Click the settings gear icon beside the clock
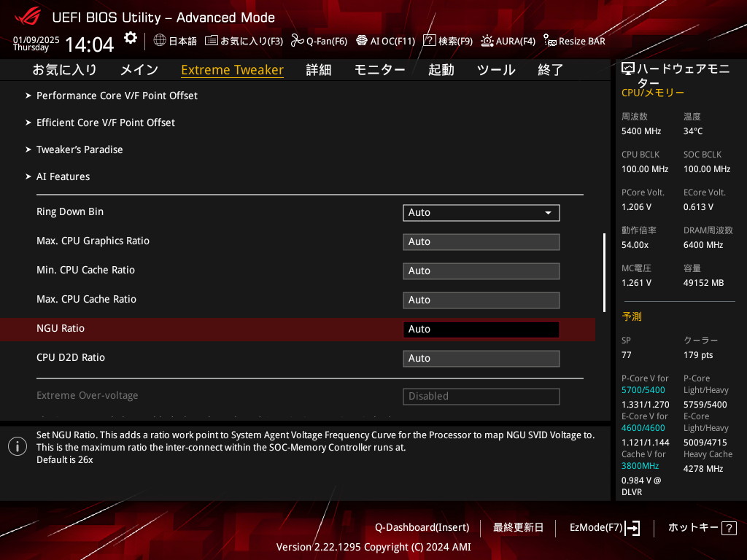Image resolution: width=747 pixels, height=560 pixels. [x=130, y=38]
